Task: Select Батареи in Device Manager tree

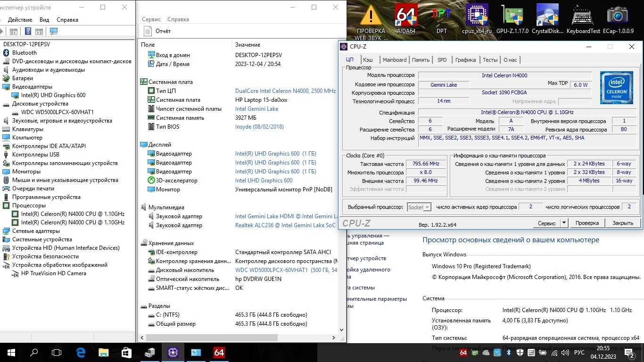Action: point(22,78)
